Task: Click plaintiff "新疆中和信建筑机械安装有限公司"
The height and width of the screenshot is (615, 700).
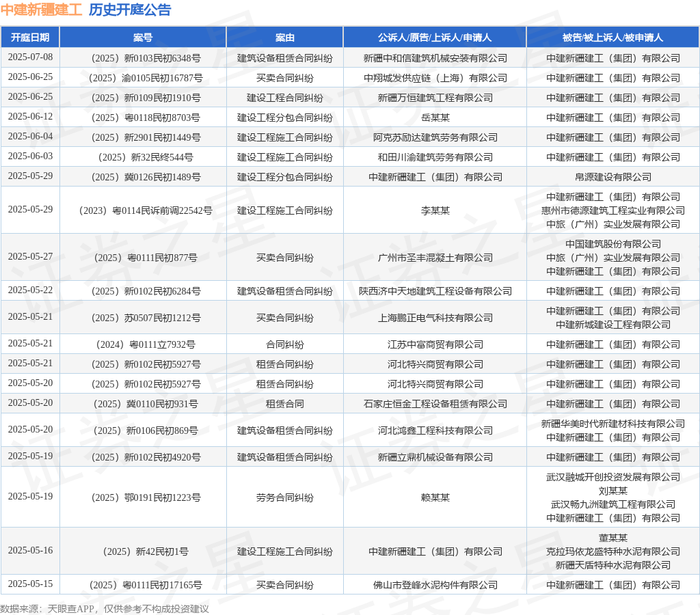Action: click(x=435, y=59)
